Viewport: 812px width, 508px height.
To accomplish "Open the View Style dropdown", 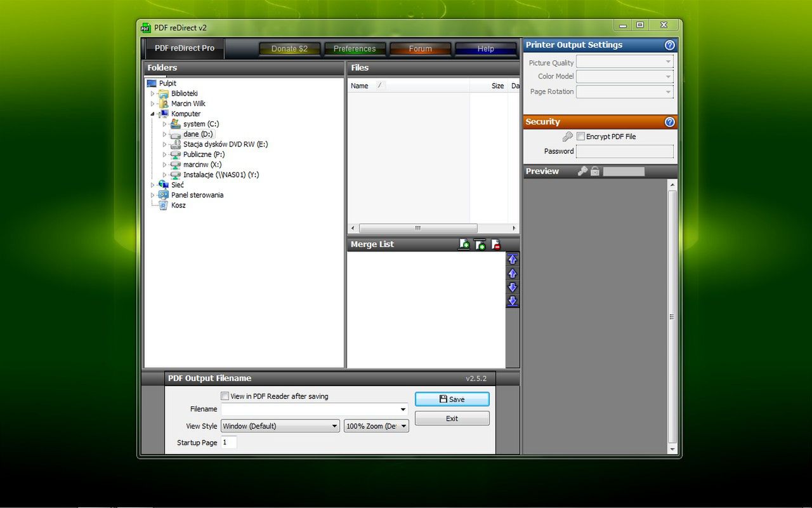I will pos(280,426).
